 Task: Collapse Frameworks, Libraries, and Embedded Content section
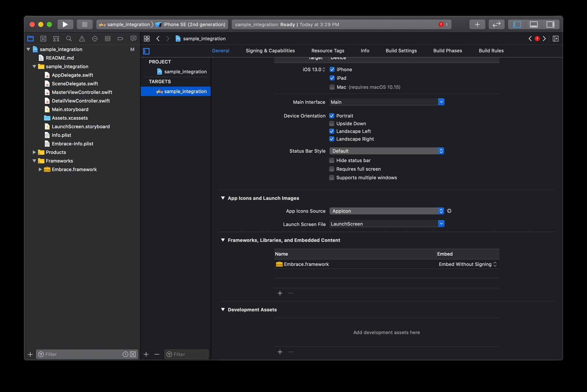[x=223, y=240]
